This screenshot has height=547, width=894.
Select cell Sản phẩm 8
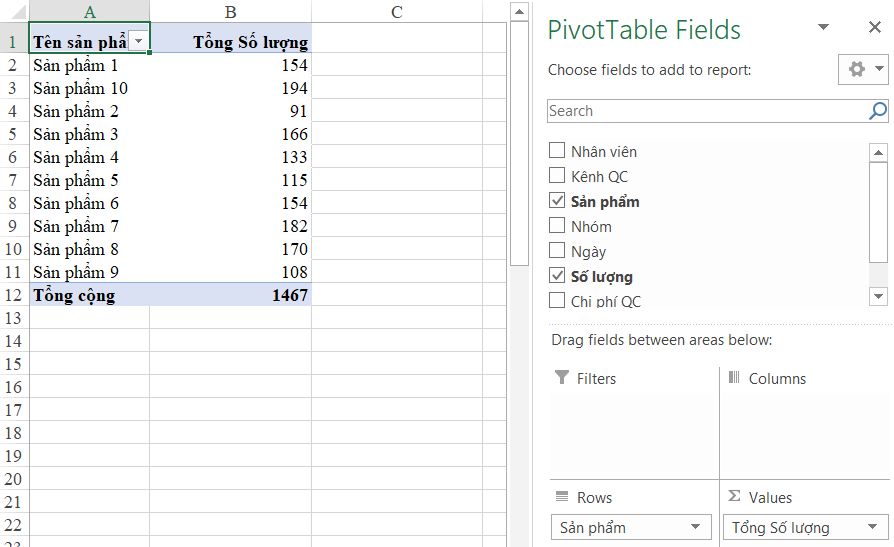coord(90,249)
